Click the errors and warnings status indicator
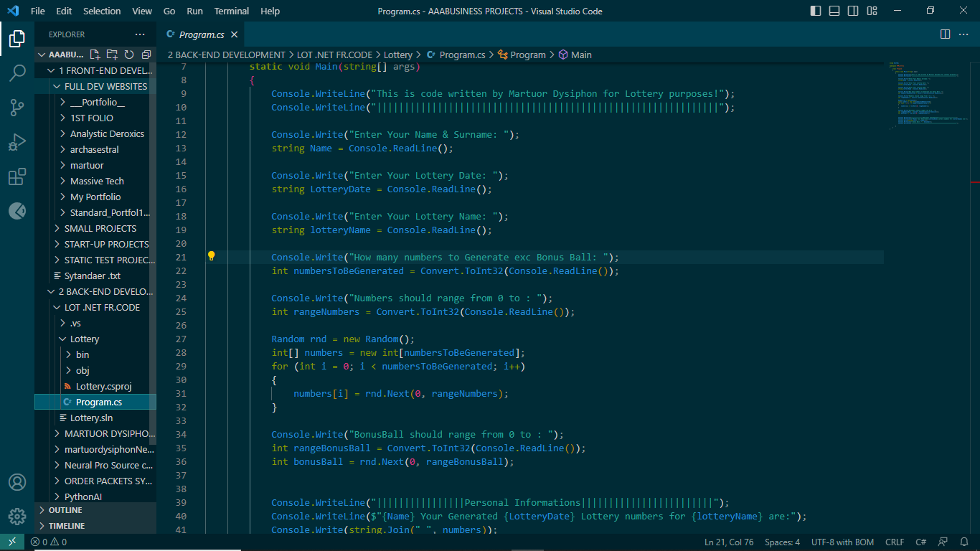The width and height of the screenshot is (980, 551). click(x=49, y=542)
